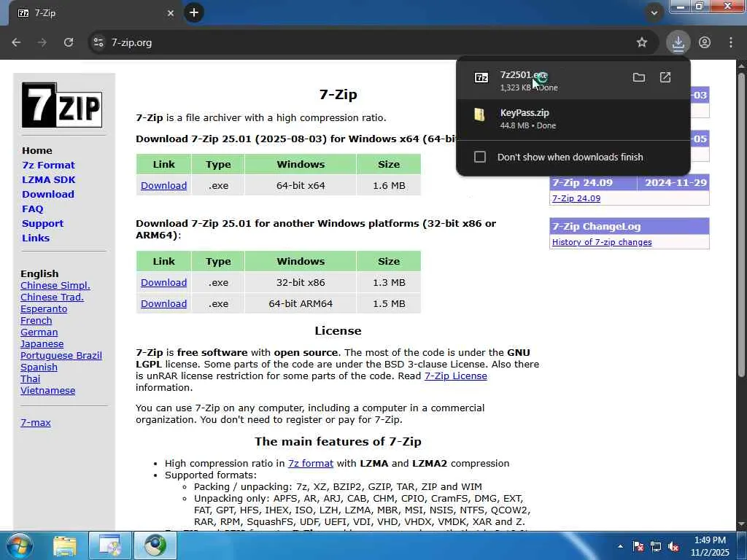The width and height of the screenshot is (747, 560).
Task: Close the 7-Zip browser tab
Action: coord(171,13)
